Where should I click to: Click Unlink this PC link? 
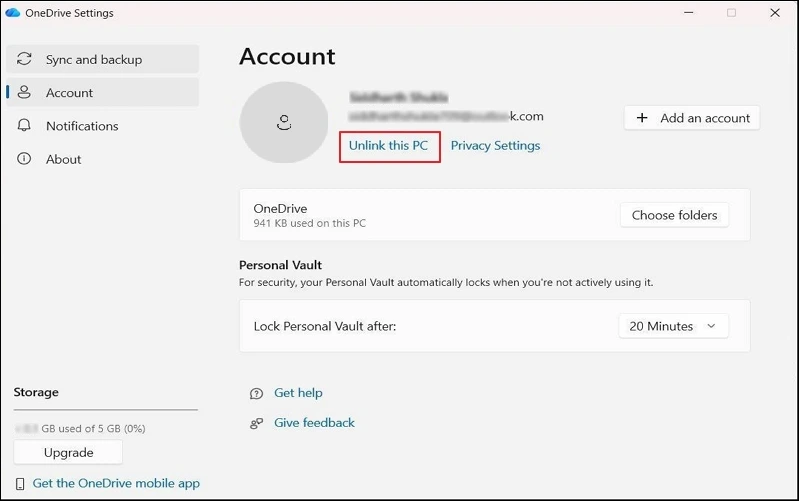tap(388, 146)
